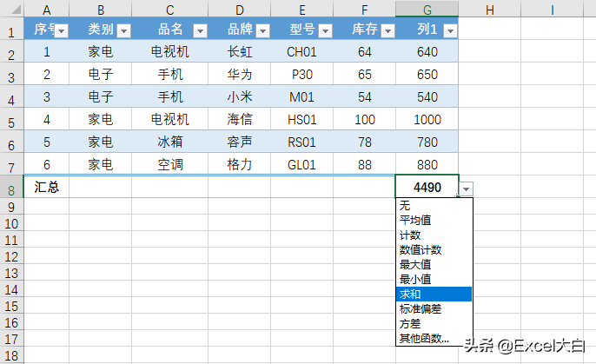596x364 pixels.
Task: Click the 库存 cell with value 78
Action: pos(365,142)
